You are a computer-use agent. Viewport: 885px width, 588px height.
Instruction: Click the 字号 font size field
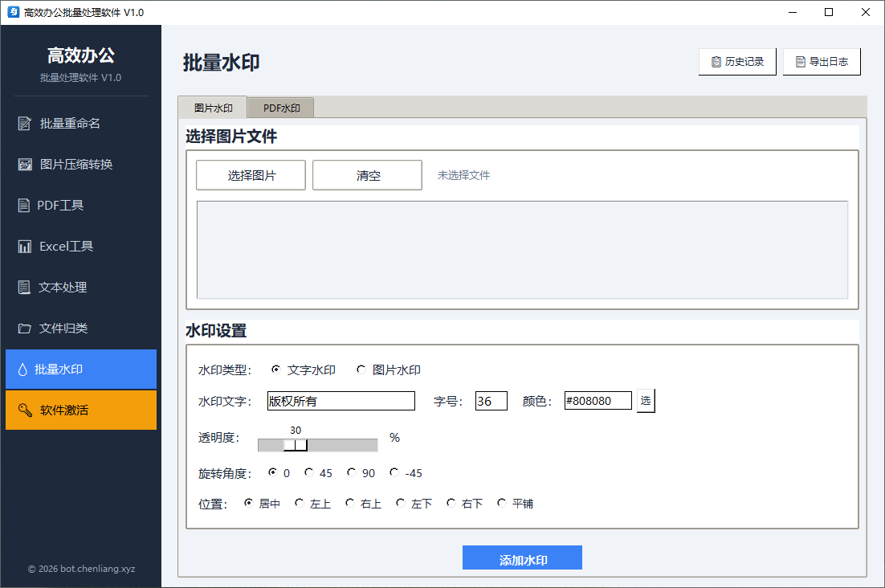[x=491, y=401]
